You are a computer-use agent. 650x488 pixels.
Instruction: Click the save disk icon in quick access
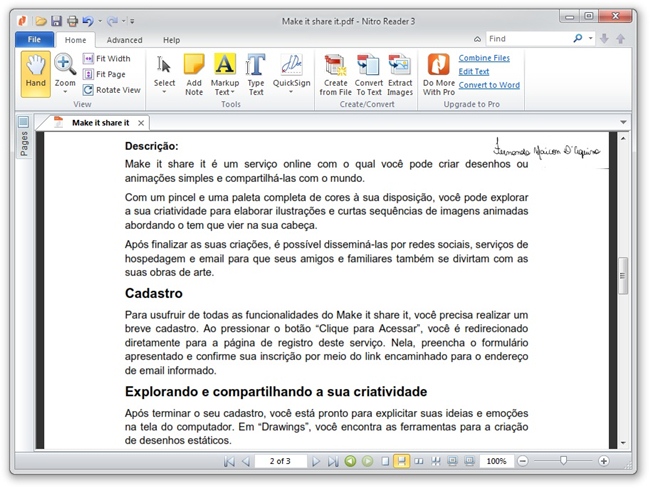(x=56, y=21)
